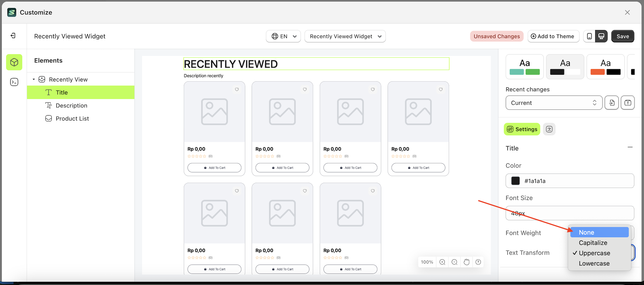
Task: Click the zoom-in magnifier icon on the canvas
Action: pyautogui.click(x=442, y=262)
